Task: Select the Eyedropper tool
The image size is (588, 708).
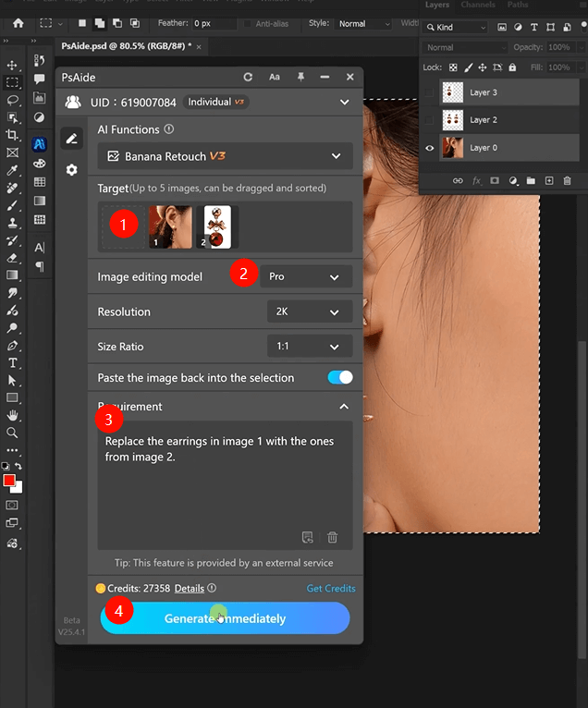Action: [x=12, y=170]
